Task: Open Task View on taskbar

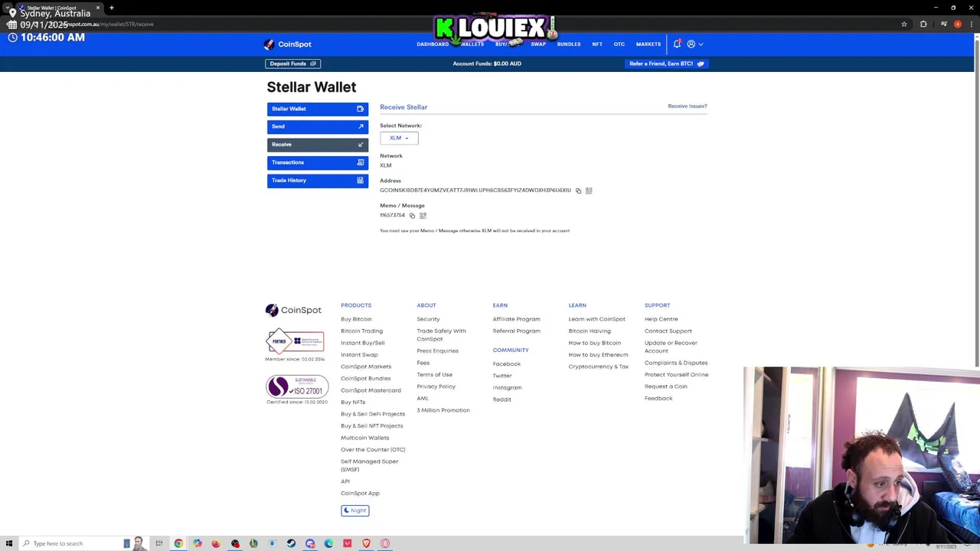Action: point(159,543)
